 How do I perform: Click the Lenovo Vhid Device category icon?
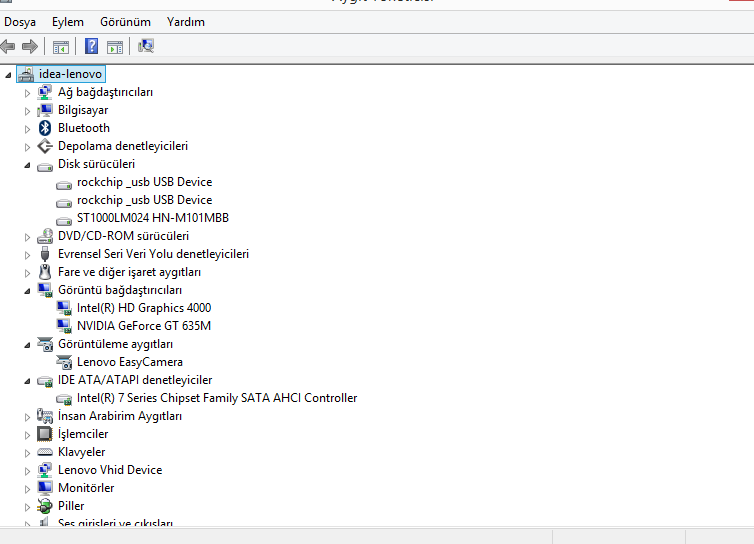pyautogui.click(x=45, y=470)
